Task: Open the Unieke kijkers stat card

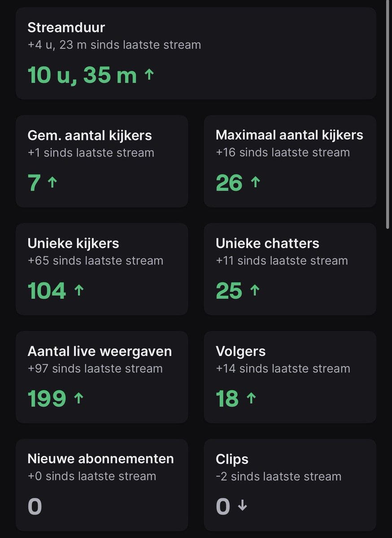Action: coord(102,269)
